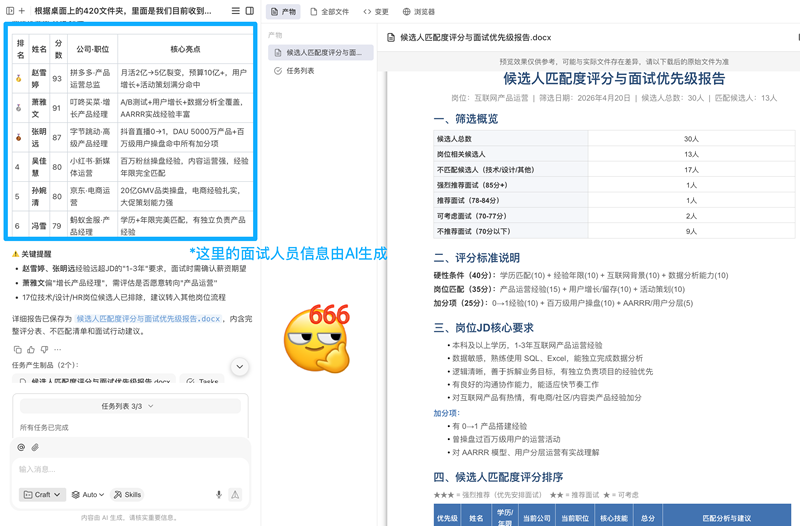Click the round scroll-to-bottom chevron button
Screen dimensions: 800x526
[240, 367]
